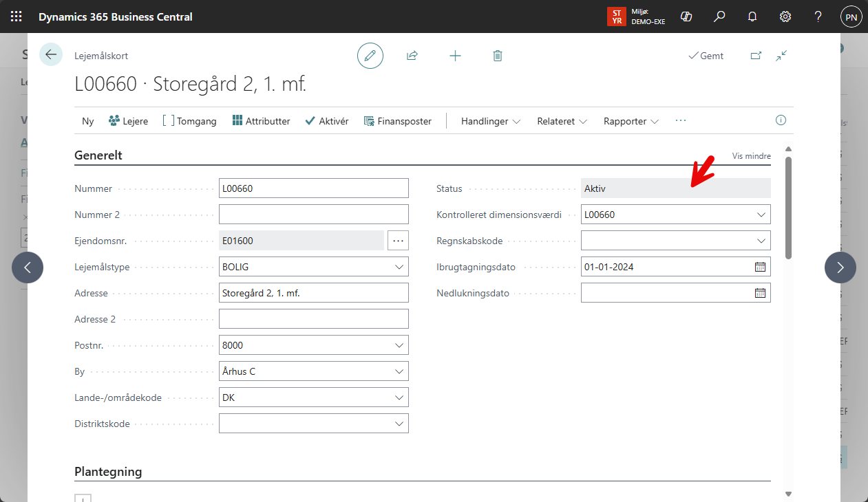Open calendar picker for Ibrugtagningsdato

click(x=760, y=267)
